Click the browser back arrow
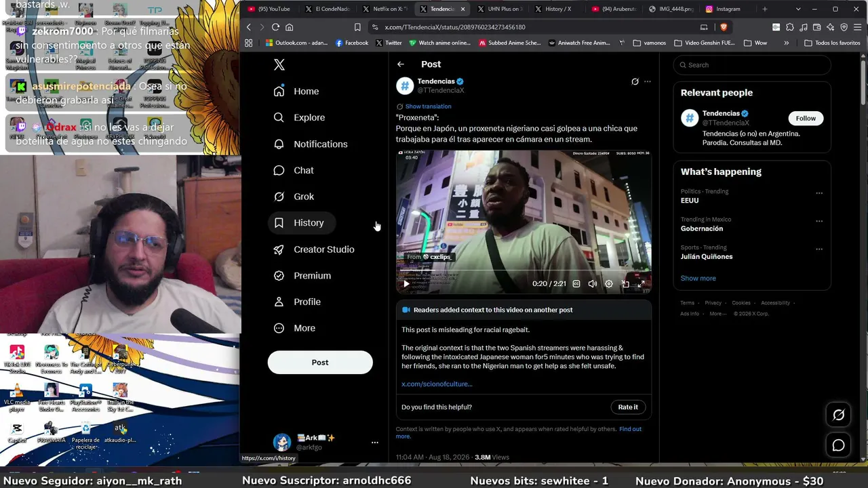868x488 pixels. [249, 27]
